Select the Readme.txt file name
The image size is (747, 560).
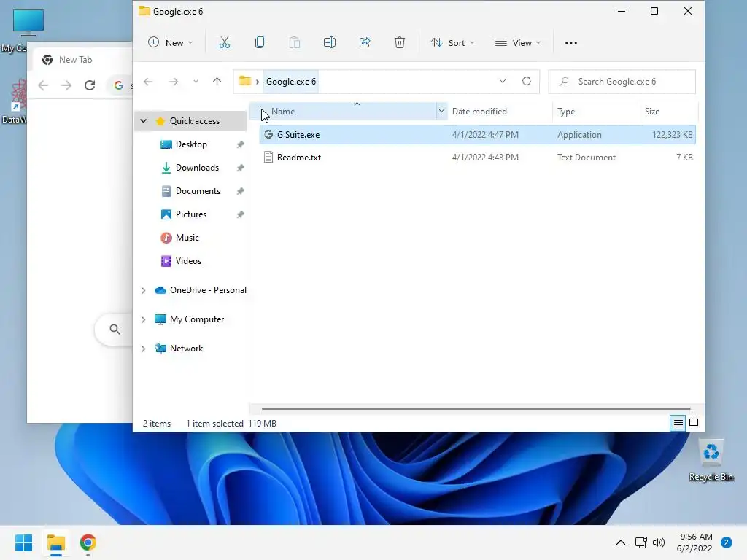point(299,157)
